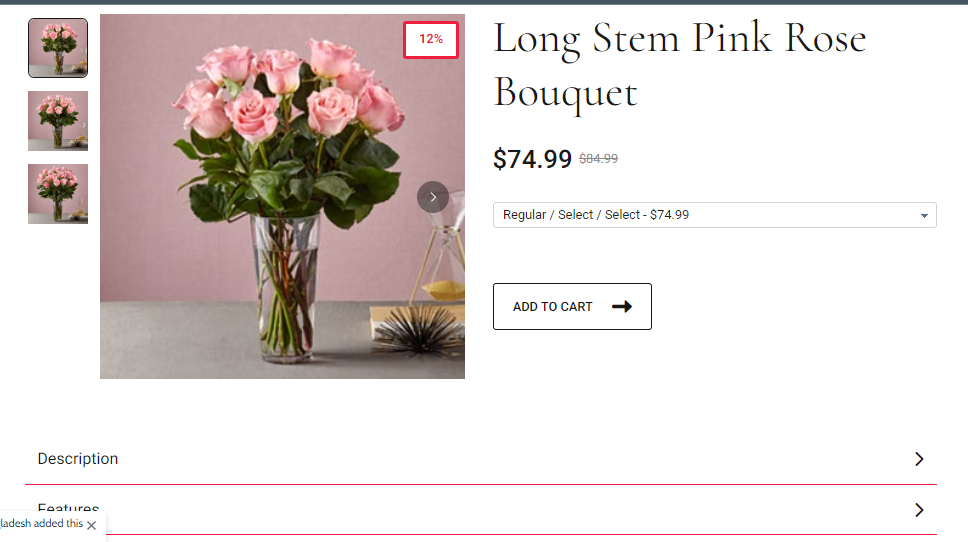968x542 pixels.
Task: Click the 'added this' notification text
Action: click(x=41, y=524)
